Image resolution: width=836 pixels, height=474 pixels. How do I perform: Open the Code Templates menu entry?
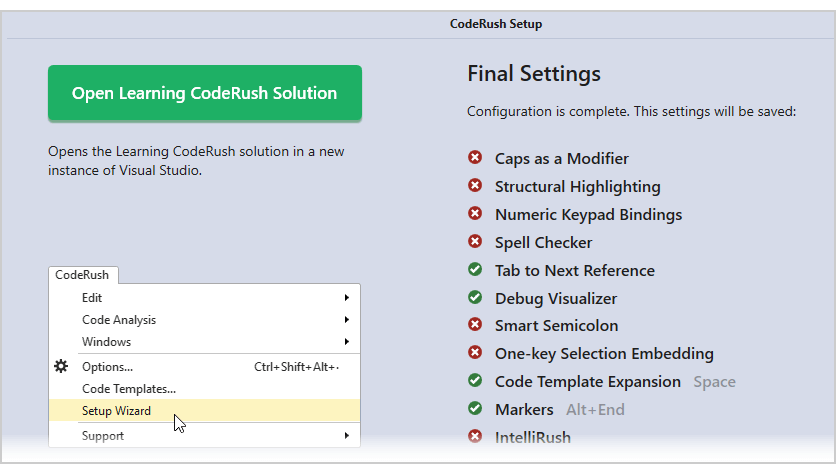[x=129, y=389]
